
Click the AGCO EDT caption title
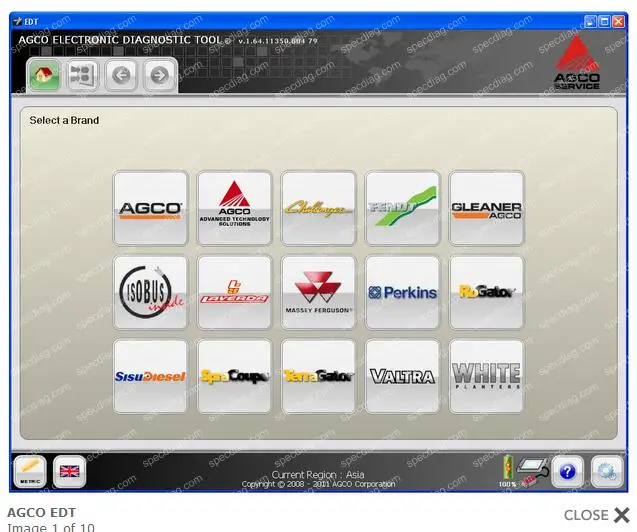pos(41,513)
